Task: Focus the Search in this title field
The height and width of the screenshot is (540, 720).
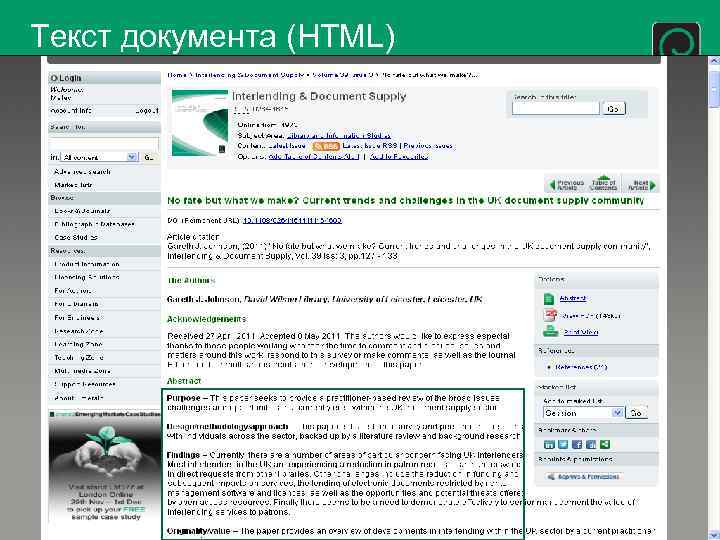Action: pos(556,108)
